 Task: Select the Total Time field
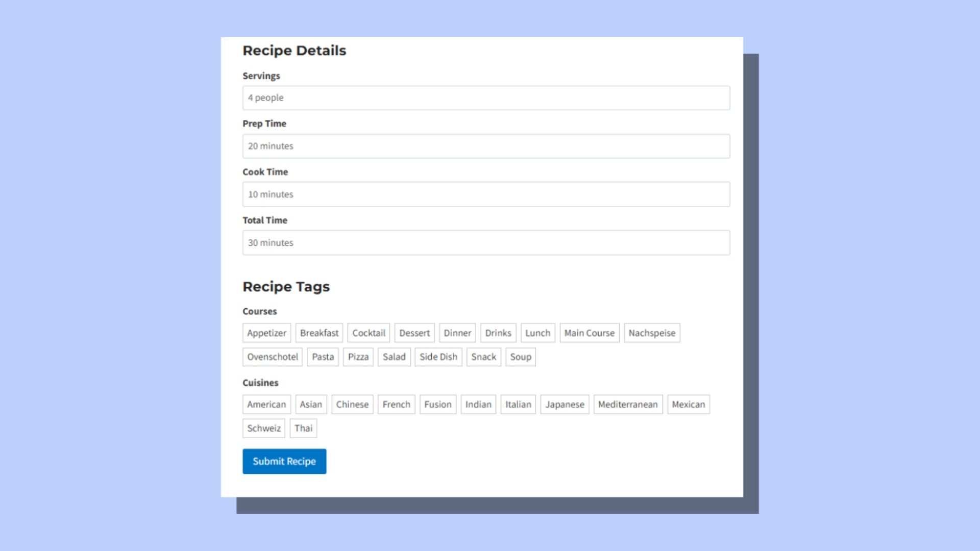coord(486,243)
